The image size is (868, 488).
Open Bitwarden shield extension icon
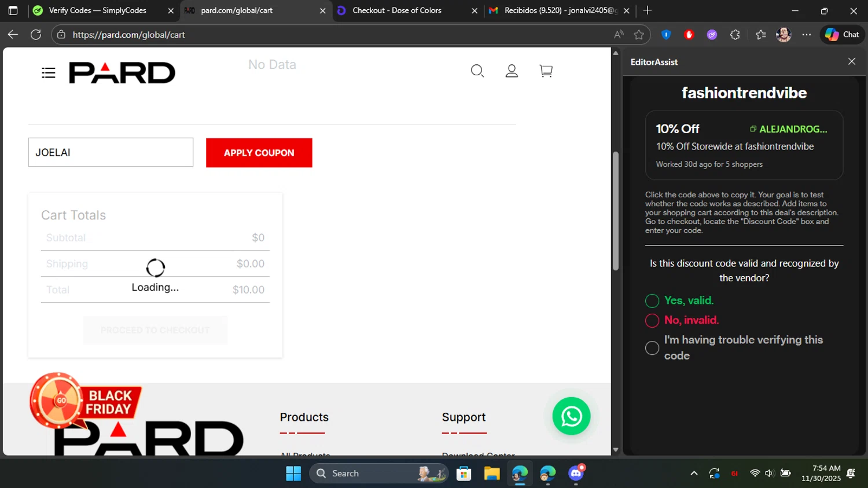(666, 35)
